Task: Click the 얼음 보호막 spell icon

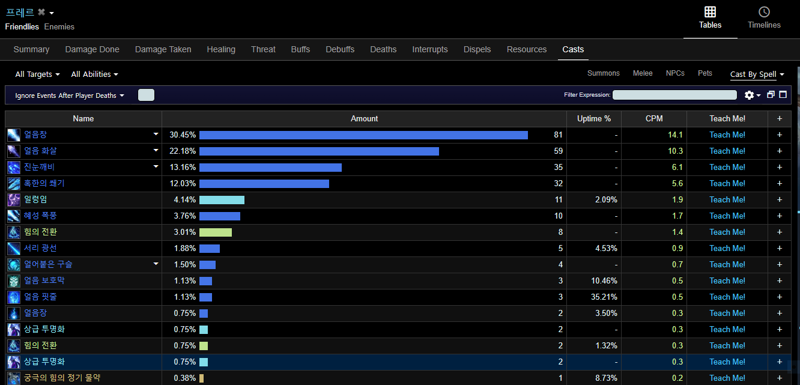Action: pyautogui.click(x=14, y=281)
